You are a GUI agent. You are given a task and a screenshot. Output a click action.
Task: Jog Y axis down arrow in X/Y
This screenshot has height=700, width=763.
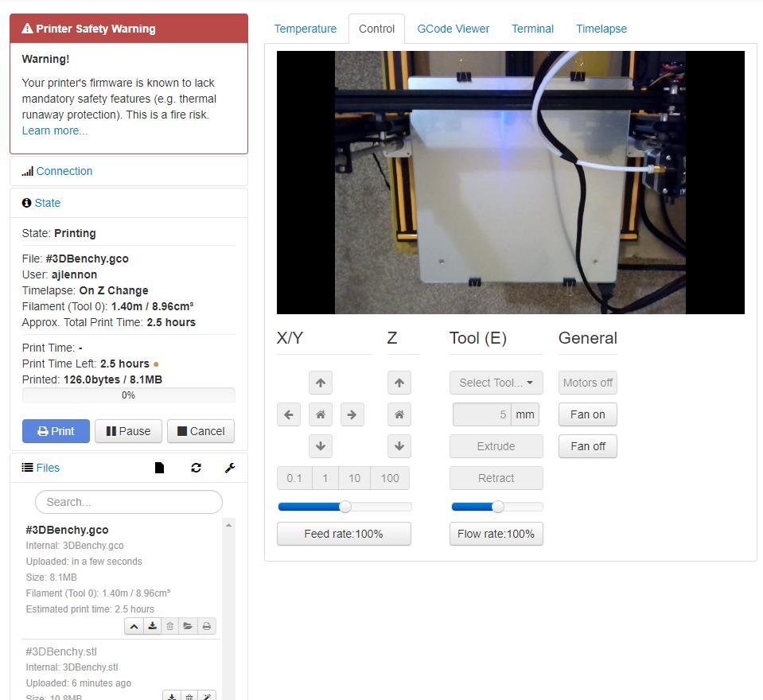320,446
